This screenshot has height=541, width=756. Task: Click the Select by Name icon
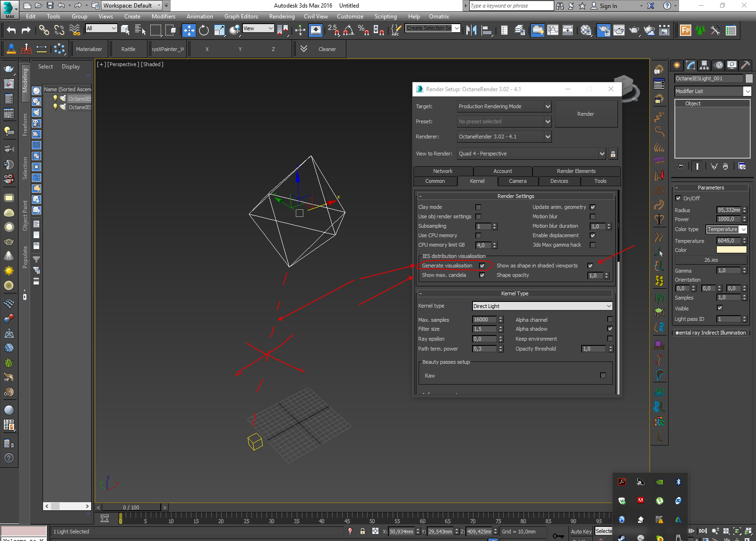[140, 30]
